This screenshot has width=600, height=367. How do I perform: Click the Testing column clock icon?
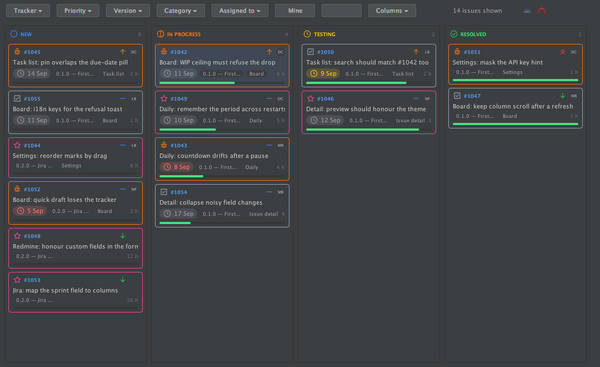click(307, 34)
